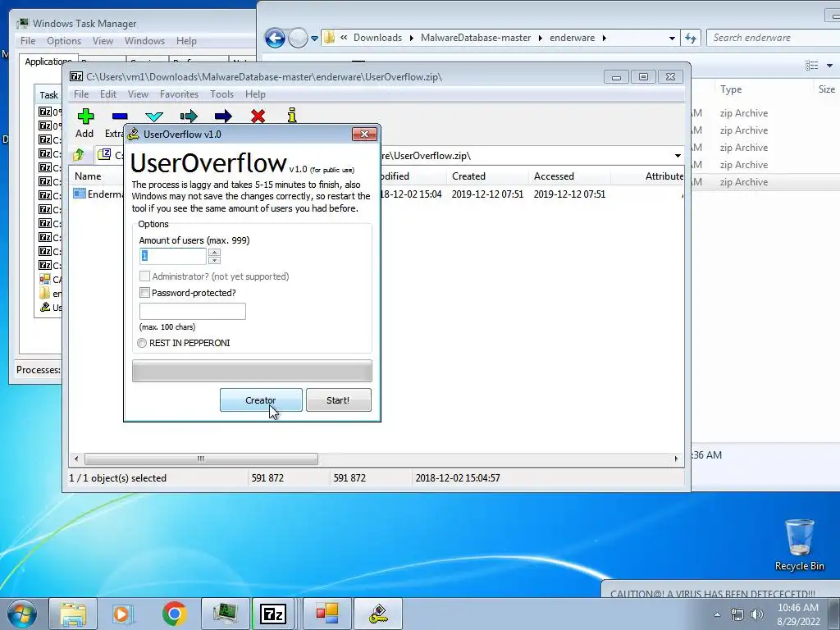Image resolution: width=840 pixels, height=630 pixels.
Task: Click the disabled Administrator checkbox
Action: point(144,276)
